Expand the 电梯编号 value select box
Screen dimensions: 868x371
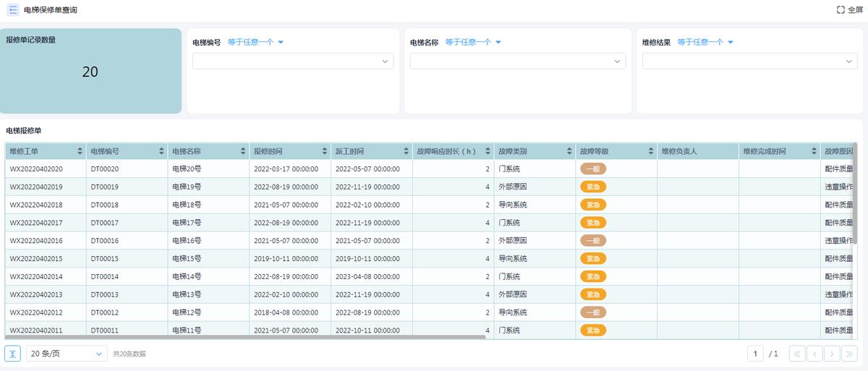click(293, 61)
